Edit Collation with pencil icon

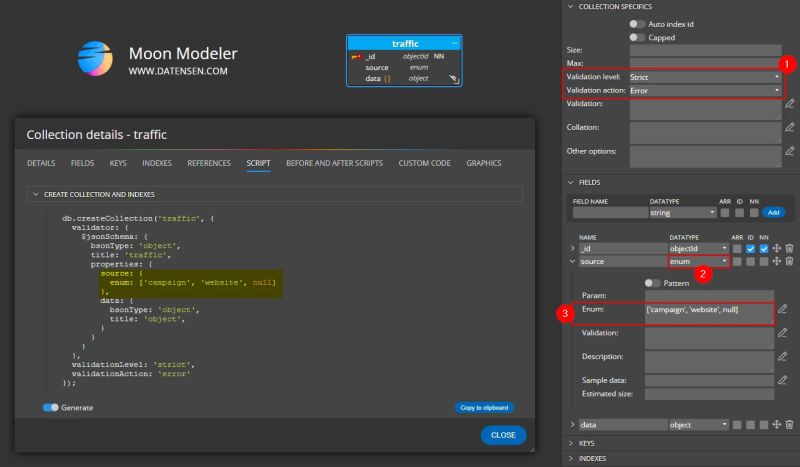coord(789,127)
